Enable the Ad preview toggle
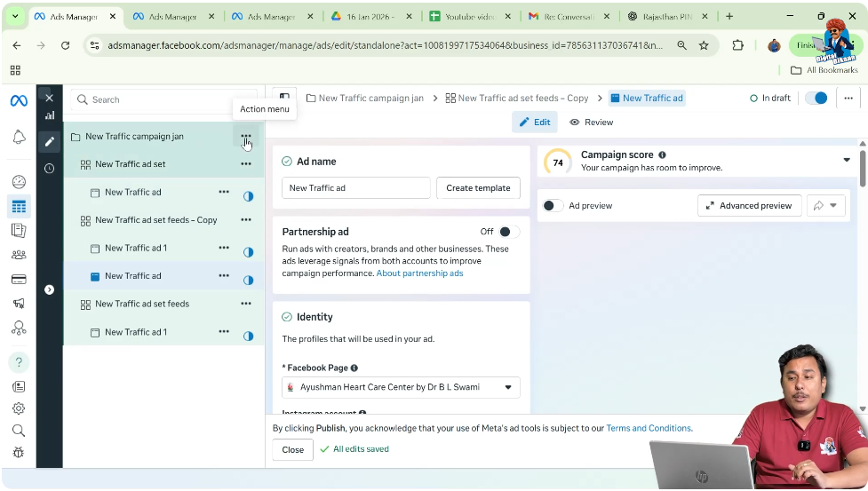 point(553,206)
